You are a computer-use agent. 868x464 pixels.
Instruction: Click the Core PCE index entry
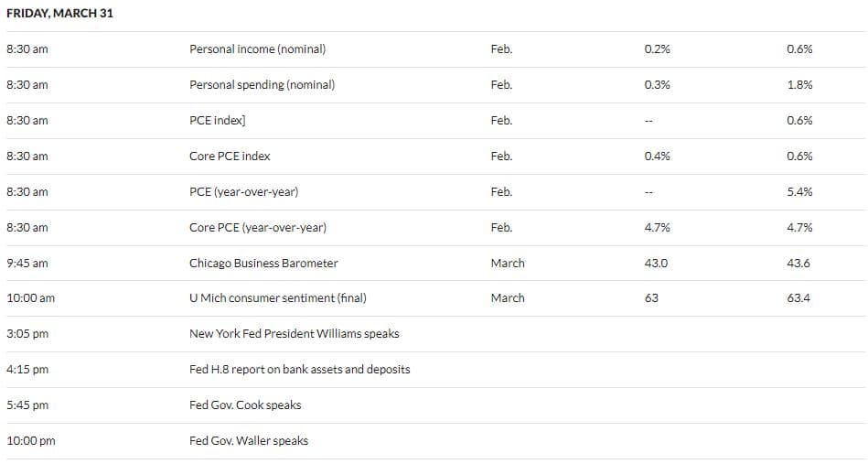(230, 156)
